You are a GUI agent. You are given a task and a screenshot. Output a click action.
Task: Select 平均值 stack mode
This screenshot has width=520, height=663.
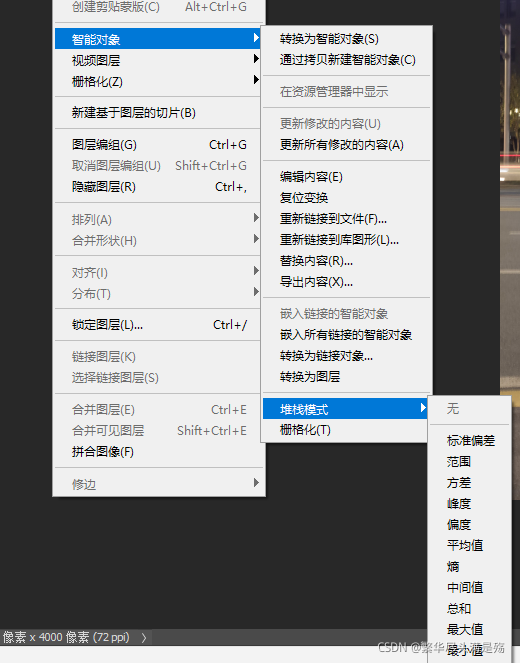coord(469,545)
